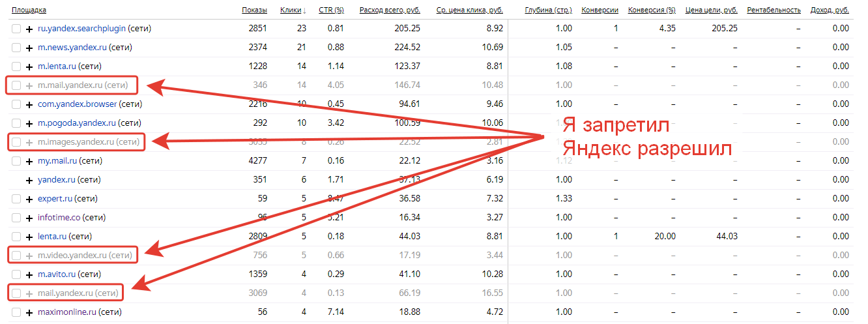
Task: Sort by Рентабельность column header
Action: [x=774, y=10]
